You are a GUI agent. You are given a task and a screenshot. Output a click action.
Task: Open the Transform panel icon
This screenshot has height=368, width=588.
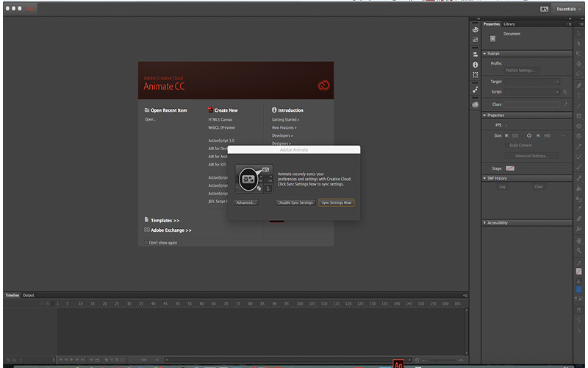click(475, 75)
